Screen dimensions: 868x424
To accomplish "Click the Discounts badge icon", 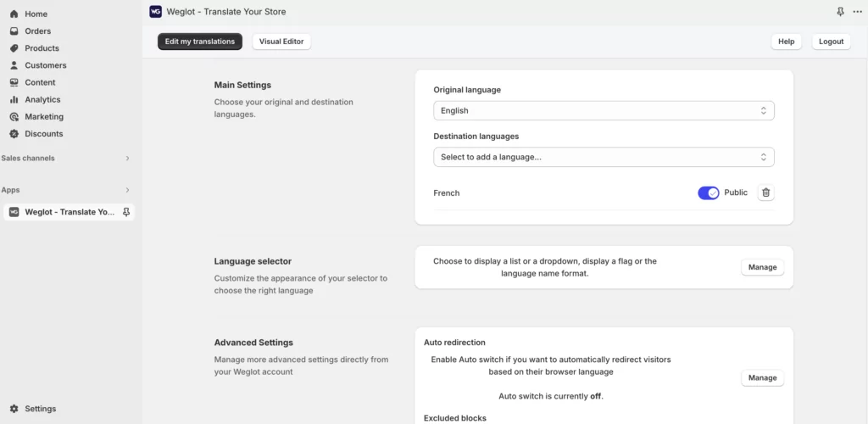I will coord(14,134).
